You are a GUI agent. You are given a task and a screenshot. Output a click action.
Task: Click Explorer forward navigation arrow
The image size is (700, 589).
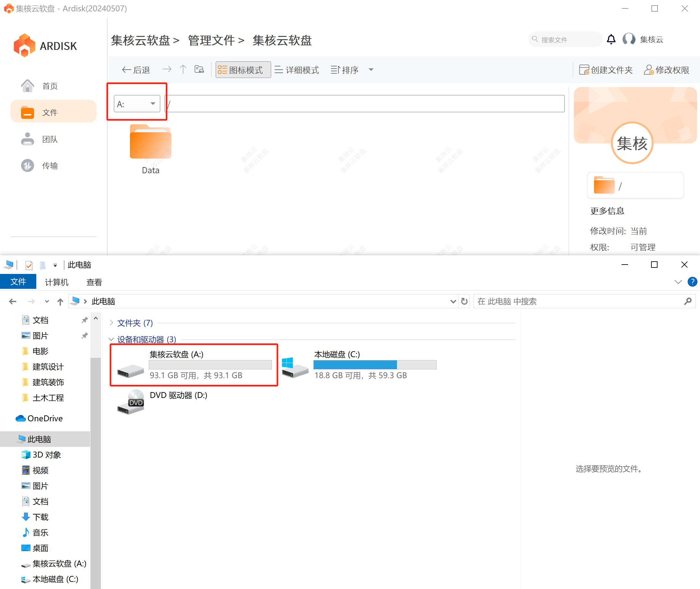pos(31,301)
